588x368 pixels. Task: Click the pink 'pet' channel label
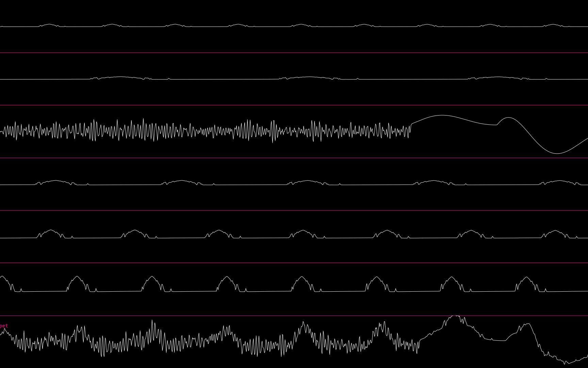point(4,326)
